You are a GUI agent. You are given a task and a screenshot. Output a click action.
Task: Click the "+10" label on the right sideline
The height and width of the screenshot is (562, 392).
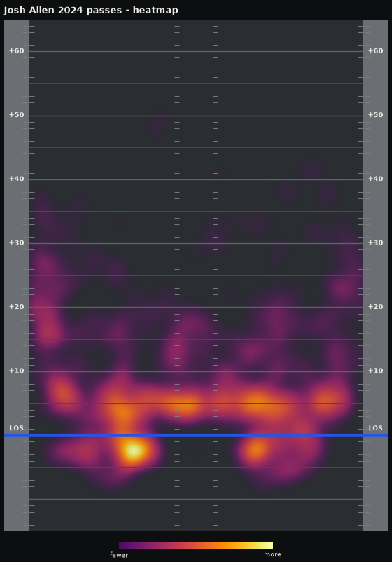(x=375, y=371)
